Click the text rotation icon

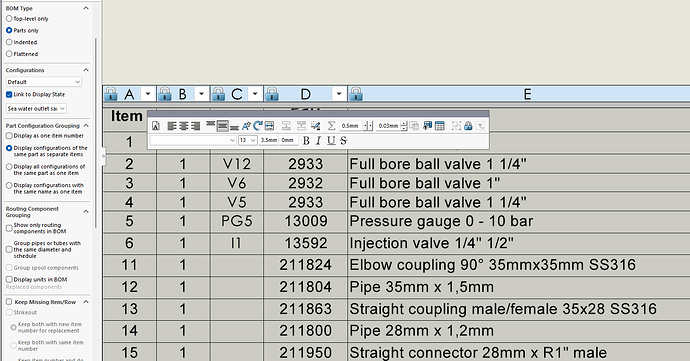click(258, 126)
